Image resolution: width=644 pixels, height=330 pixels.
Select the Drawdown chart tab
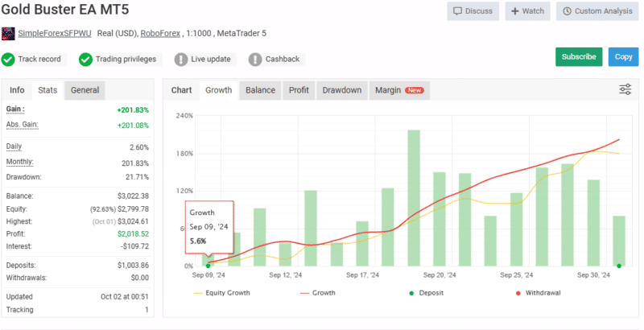[x=341, y=90]
